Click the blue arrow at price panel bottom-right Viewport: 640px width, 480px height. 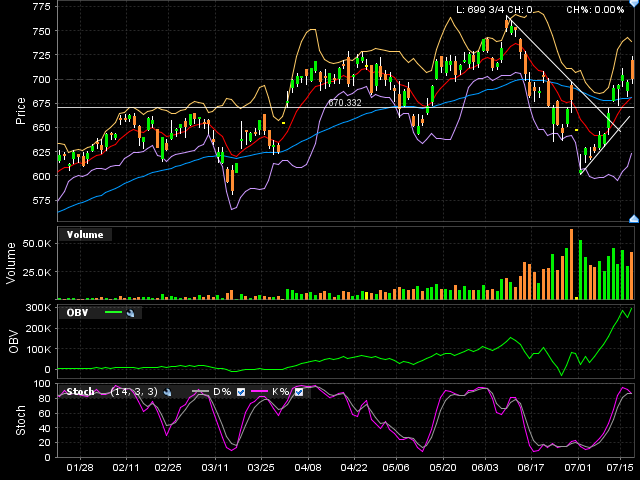(x=632, y=218)
